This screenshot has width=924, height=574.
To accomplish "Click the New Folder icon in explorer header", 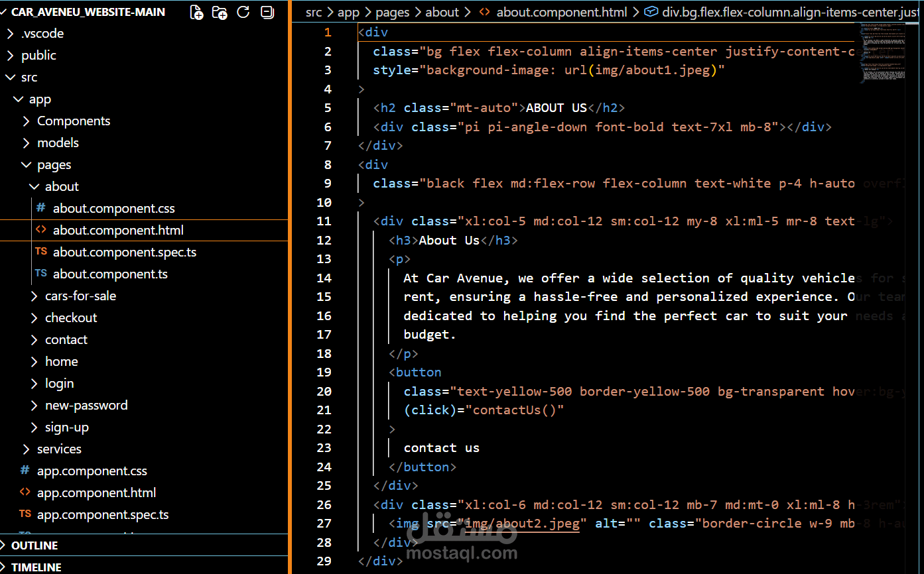I will [220, 12].
